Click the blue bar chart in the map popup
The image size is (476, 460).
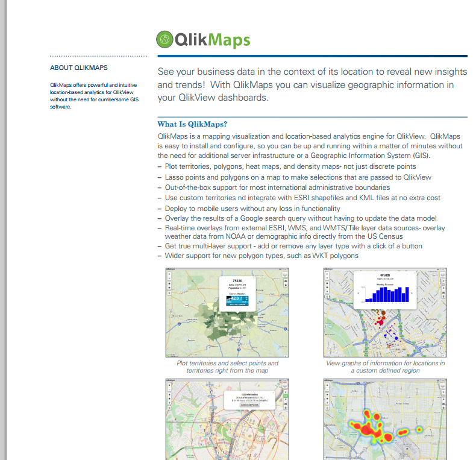[x=387, y=294]
